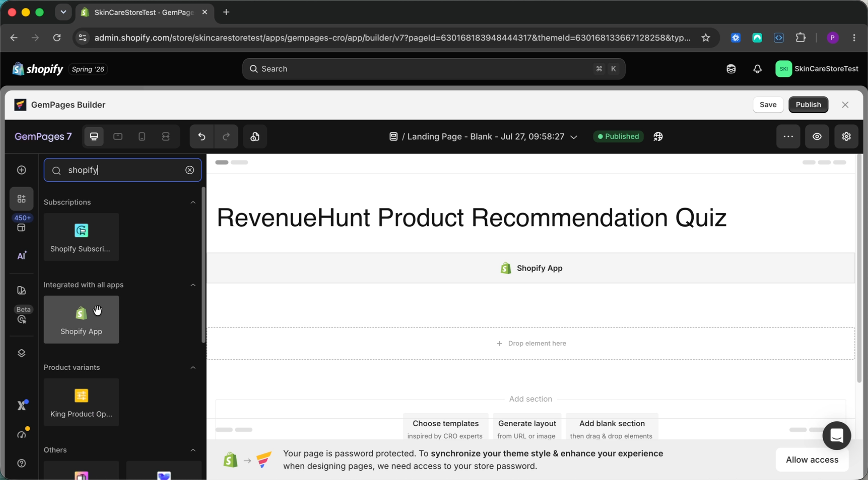Image resolution: width=868 pixels, height=480 pixels.
Task: Reload the browser page
Action: point(57,38)
